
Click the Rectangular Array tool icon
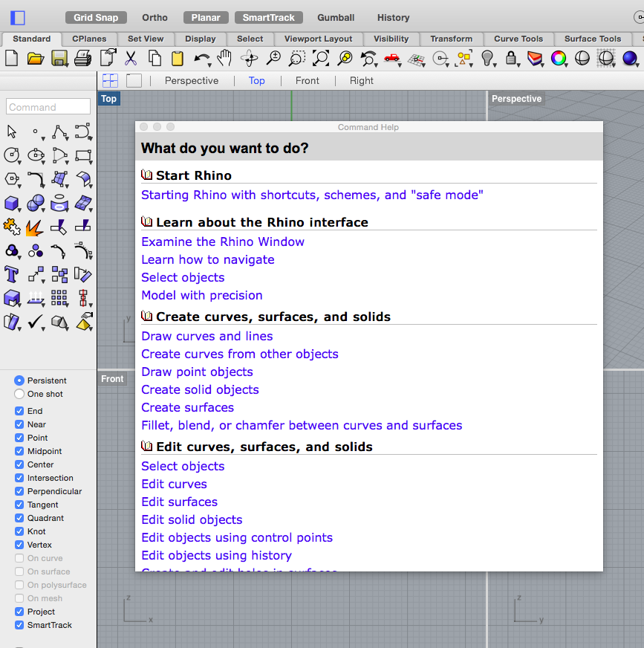(x=59, y=297)
